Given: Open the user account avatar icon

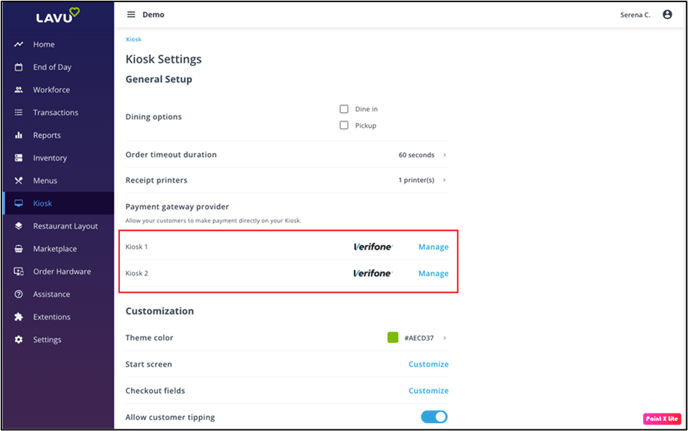Looking at the screenshot, I should [x=667, y=14].
